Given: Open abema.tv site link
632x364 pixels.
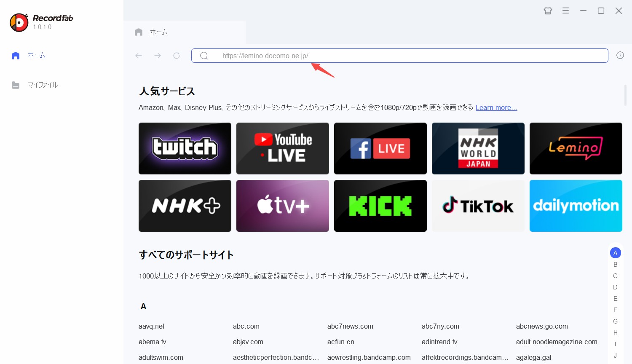Looking at the screenshot, I should point(152,342).
